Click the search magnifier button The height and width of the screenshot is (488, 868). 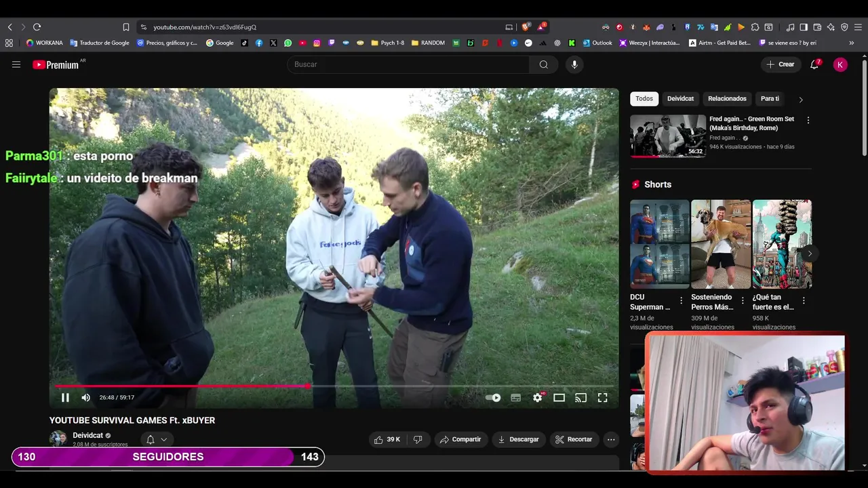pyautogui.click(x=544, y=64)
